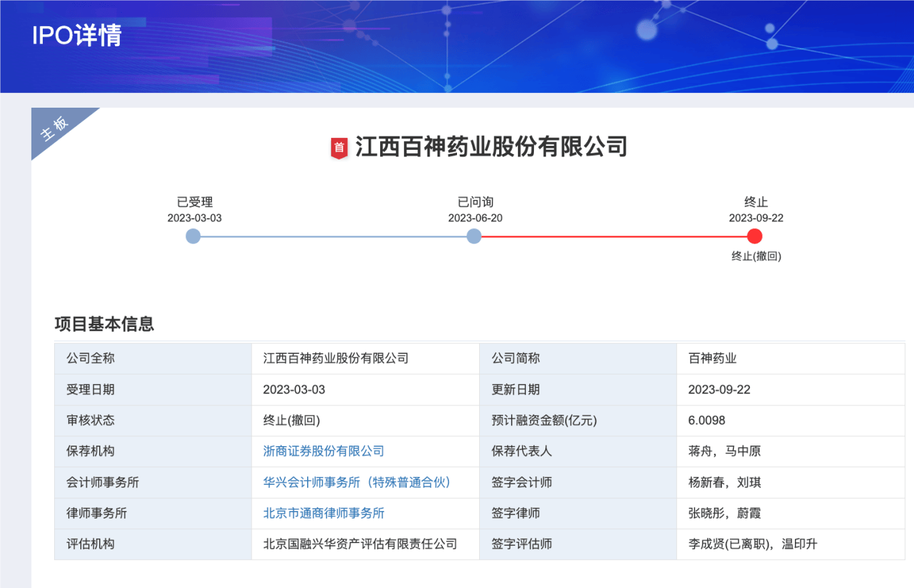The height and width of the screenshot is (588, 914).
Task: Open the 北京市通商律师事务所 law firm link
Action: (324, 514)
